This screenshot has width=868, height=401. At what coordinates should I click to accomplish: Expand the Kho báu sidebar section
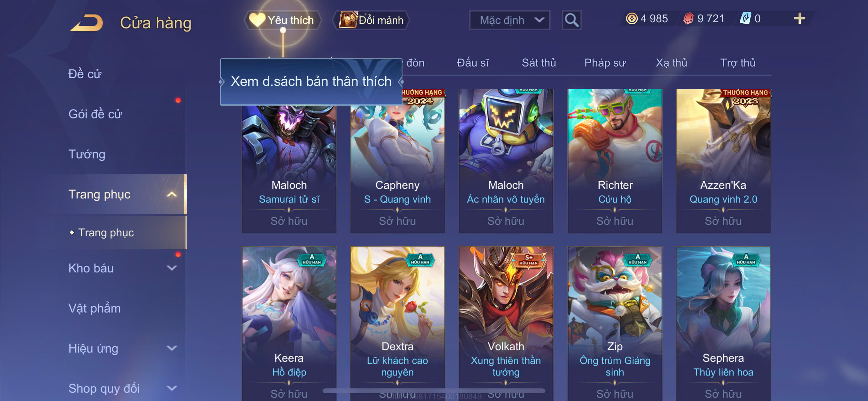171,268
